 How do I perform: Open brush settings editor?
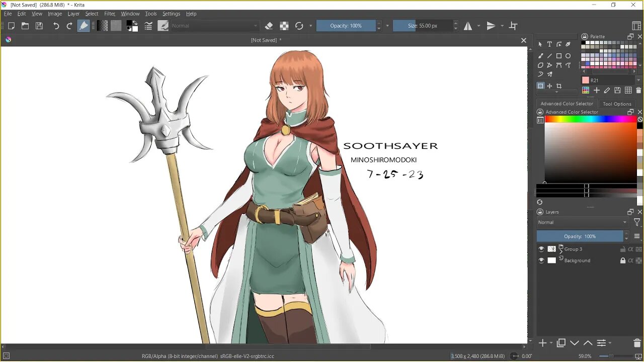[x=148, y=26]
